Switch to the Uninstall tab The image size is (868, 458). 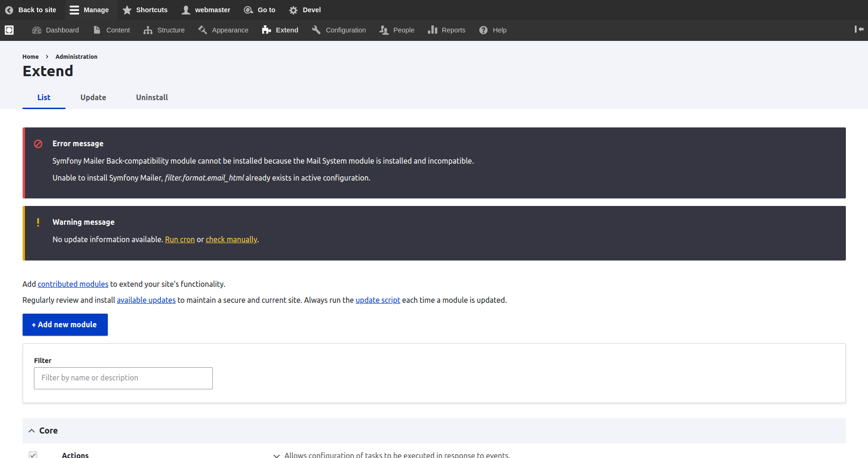coord(152,97)
